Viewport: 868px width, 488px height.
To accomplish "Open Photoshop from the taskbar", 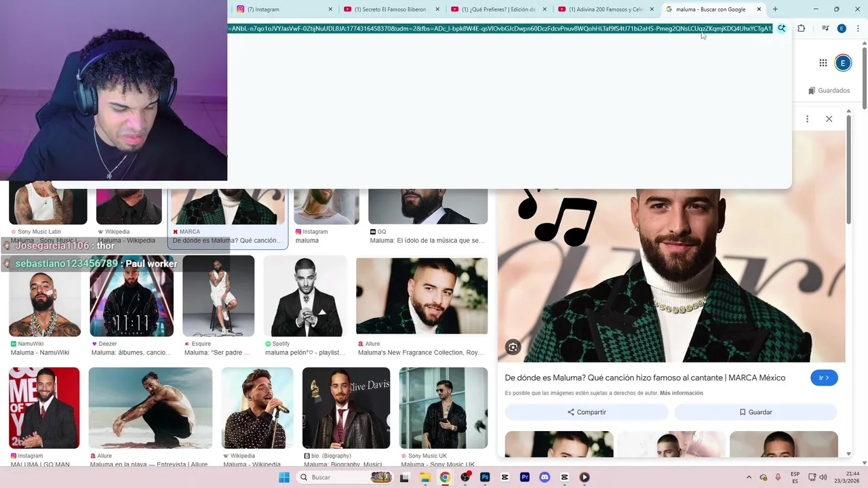I will coord(485,477).
